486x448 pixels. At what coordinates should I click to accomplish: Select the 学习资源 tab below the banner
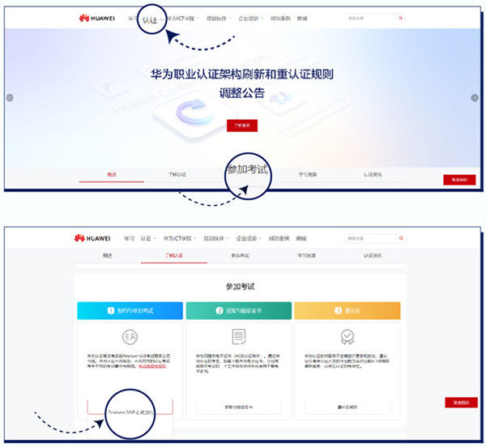click(x=308, y=174)
